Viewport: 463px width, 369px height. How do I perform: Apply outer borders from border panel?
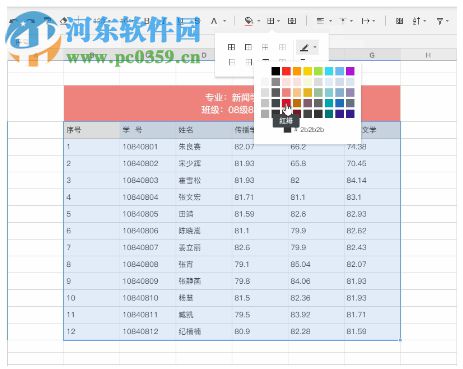pos(248,47)
